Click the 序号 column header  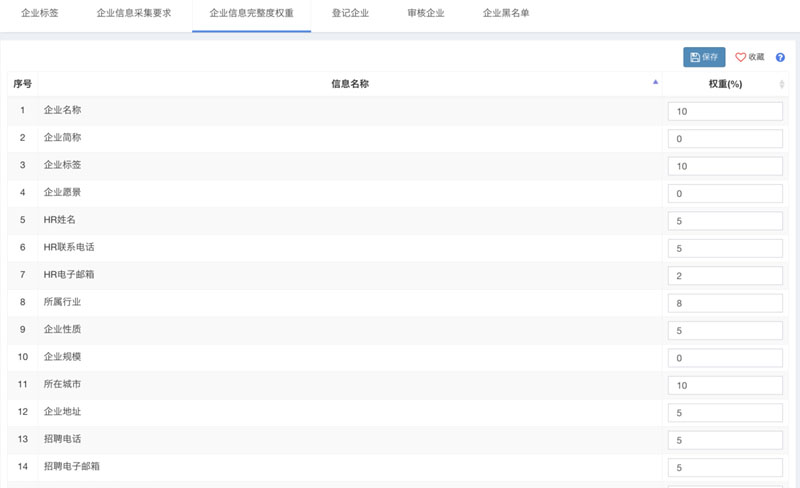click(22, 84)
